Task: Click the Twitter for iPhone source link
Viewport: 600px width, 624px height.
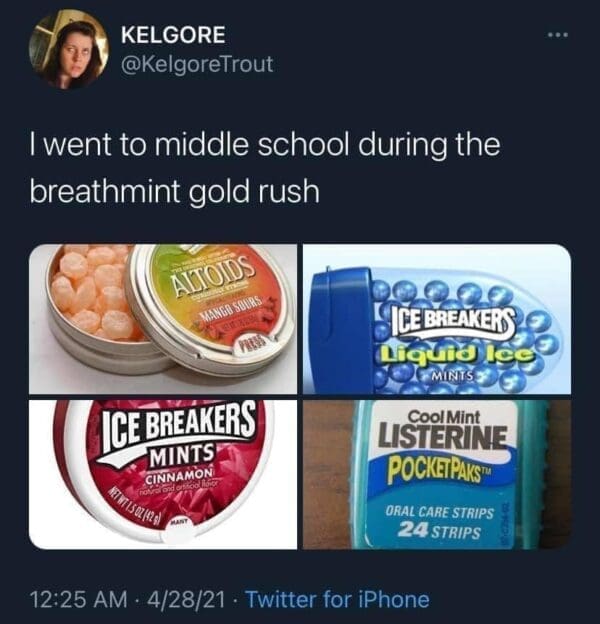Action: 338,599
